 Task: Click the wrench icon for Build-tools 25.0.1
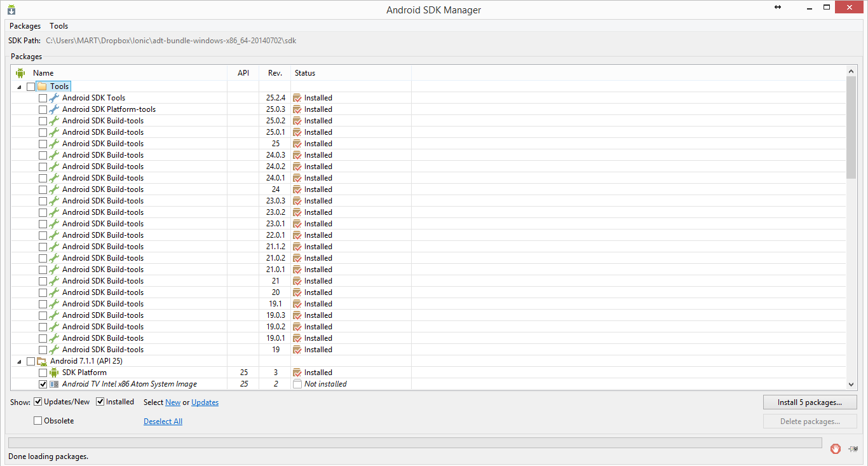tap(54, 132)
